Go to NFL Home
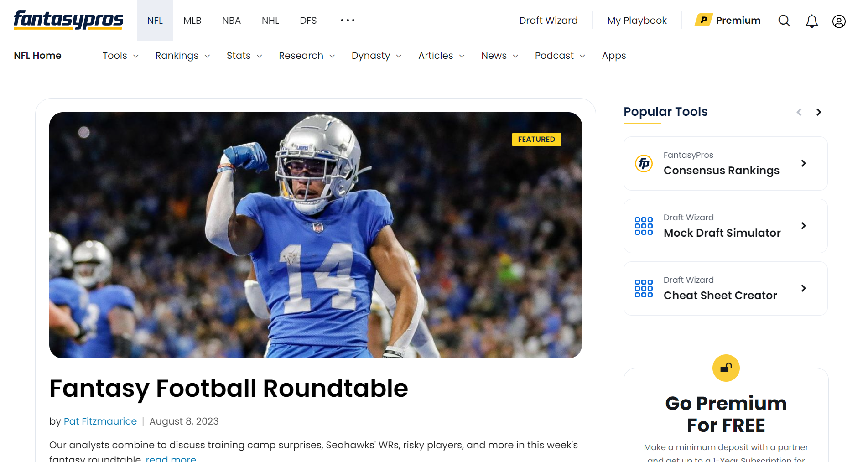 click(x=37, y=56)
